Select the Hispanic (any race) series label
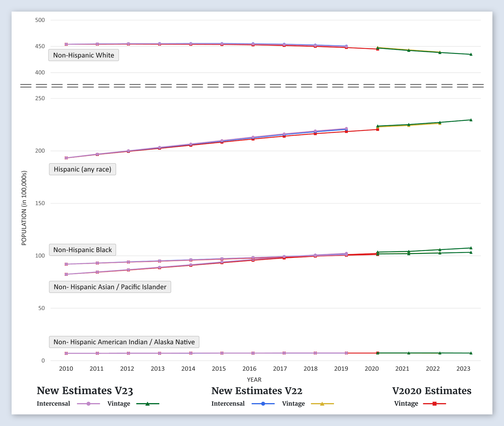The width and height of the screenshot is (504, 426). pos(83,169)
